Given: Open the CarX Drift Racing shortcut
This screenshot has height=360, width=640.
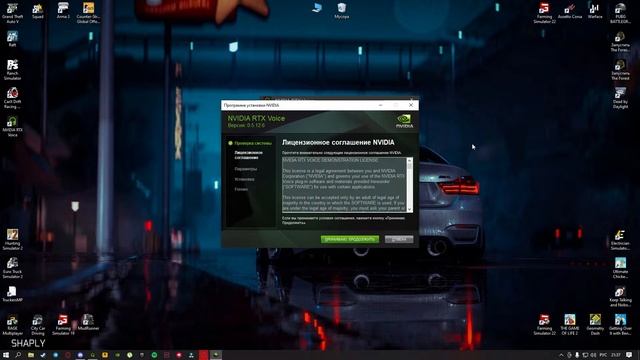Looking at the screenshot, I should tap(12, 98).
